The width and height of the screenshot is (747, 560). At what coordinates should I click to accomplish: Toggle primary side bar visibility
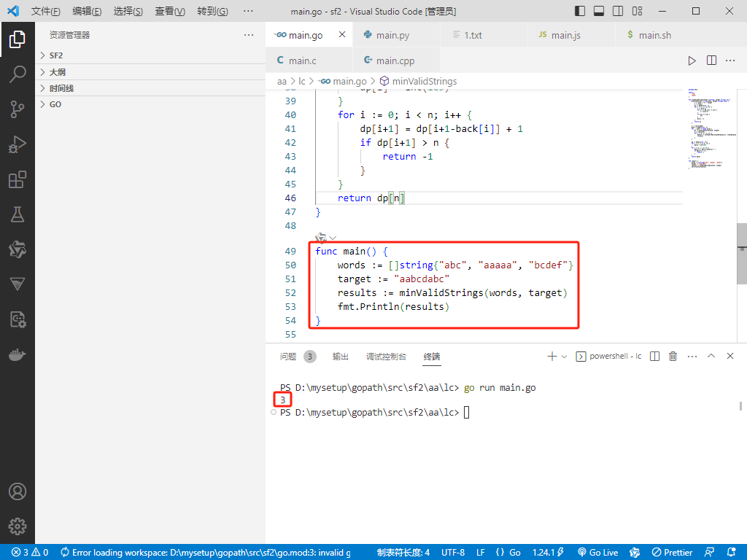580,11
